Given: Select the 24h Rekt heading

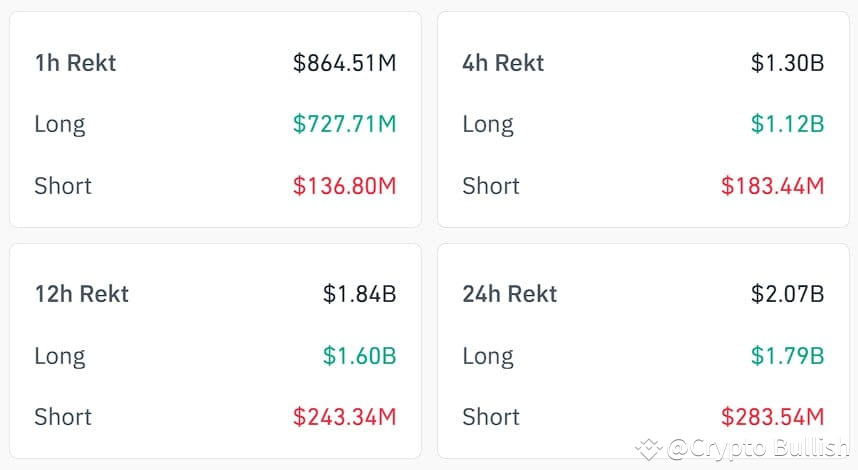Looking at the screenshot, I should click(510, 294).
